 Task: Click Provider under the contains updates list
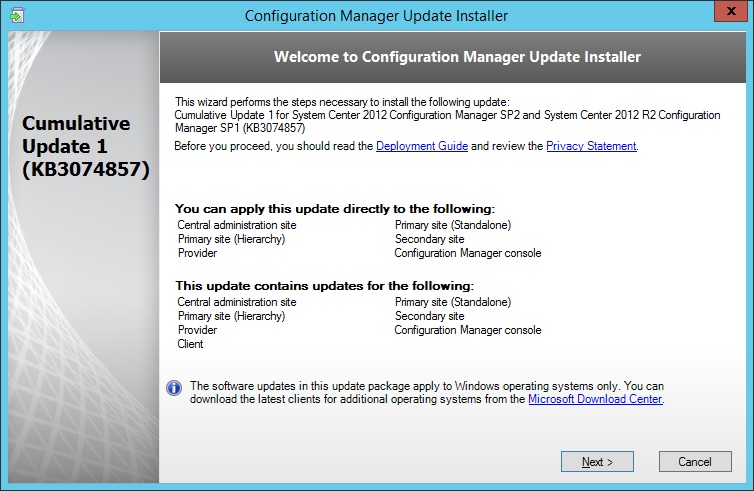point(197,330)
